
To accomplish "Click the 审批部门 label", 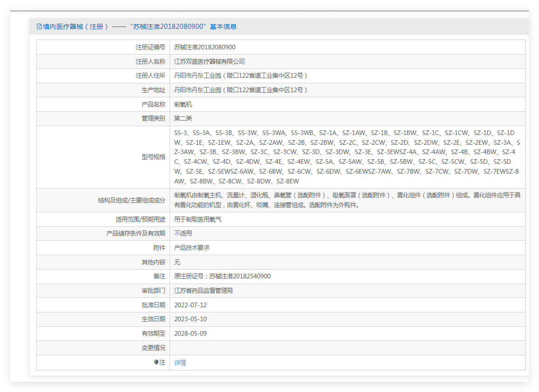I will (x=154, y=291).
